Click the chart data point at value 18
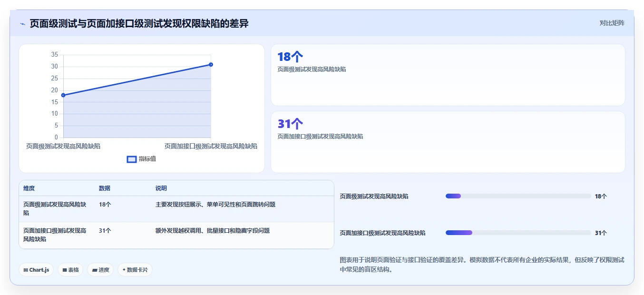This screenshot has height=295, width=644. coord(63,95)
